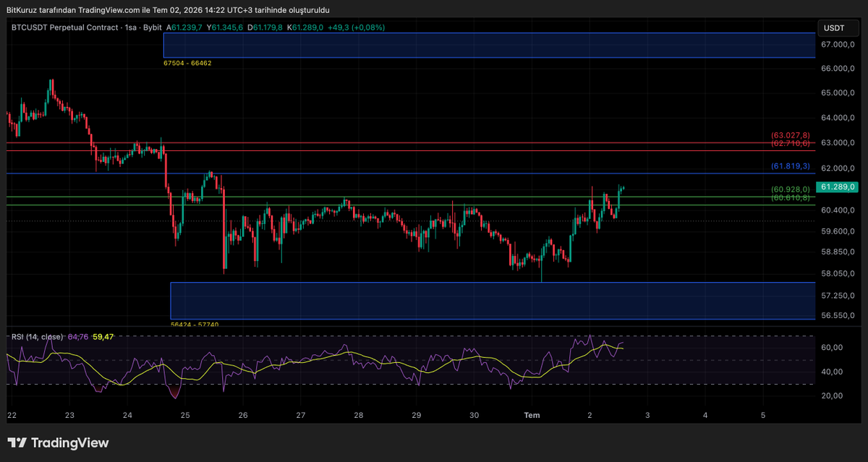The height and width of the screenshot is (462, 868).
Task: Click the header text beginning 'BitKuruz tarafından TradingView.com'
Action: coord(168,10)
